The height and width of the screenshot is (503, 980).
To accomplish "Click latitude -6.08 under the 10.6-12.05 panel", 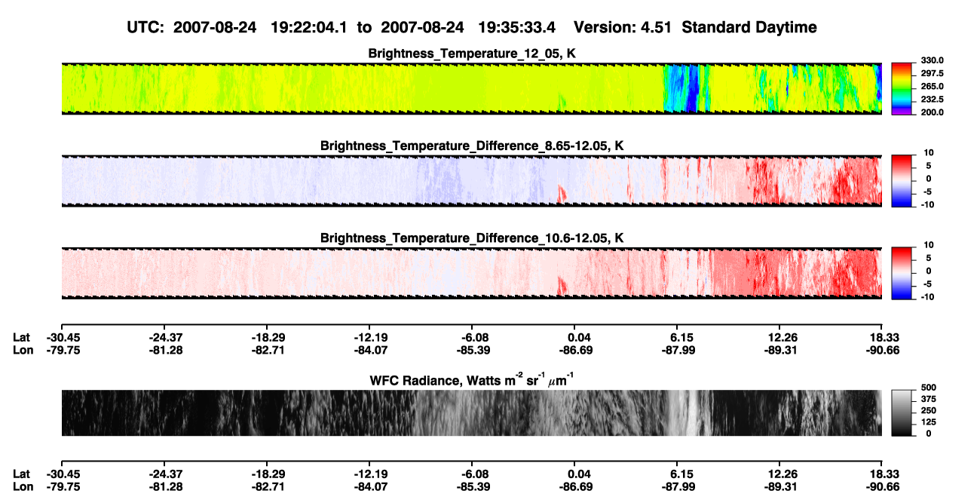I will click(473, 338).
